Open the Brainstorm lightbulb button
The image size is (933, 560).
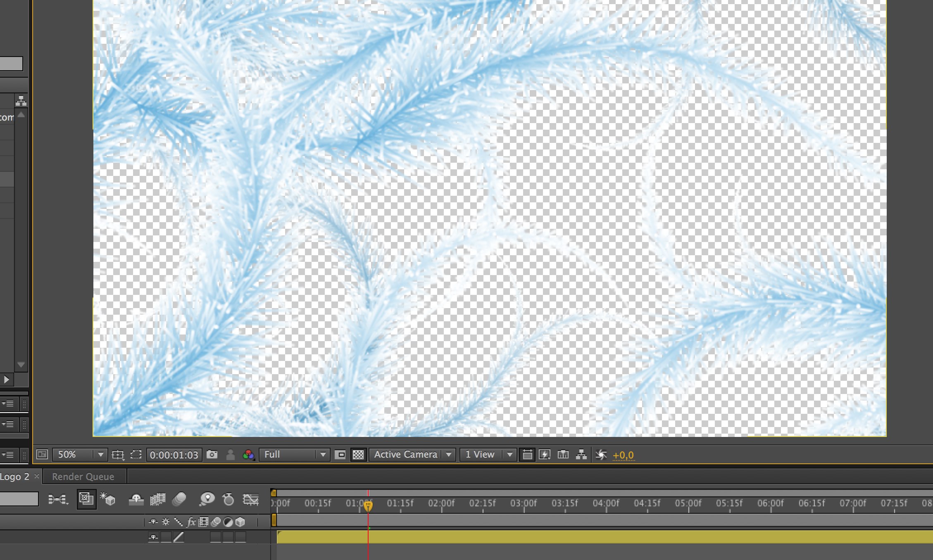tap(207, 499)
